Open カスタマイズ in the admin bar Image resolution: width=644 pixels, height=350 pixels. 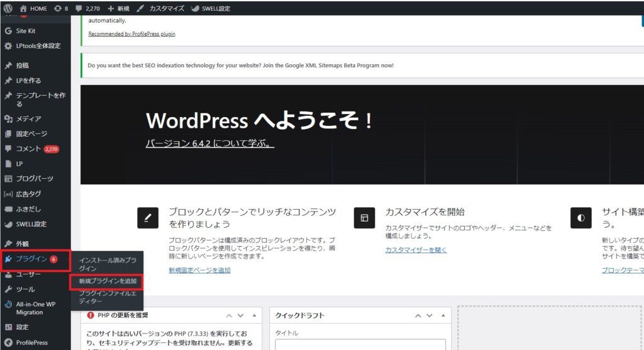tap(160, 8)
